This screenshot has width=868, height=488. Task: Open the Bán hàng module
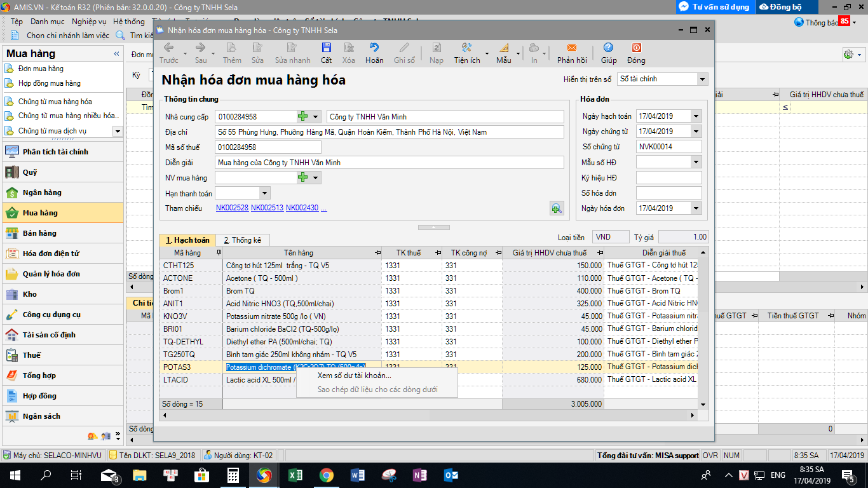pyautogui.click(x=62, y=233)
